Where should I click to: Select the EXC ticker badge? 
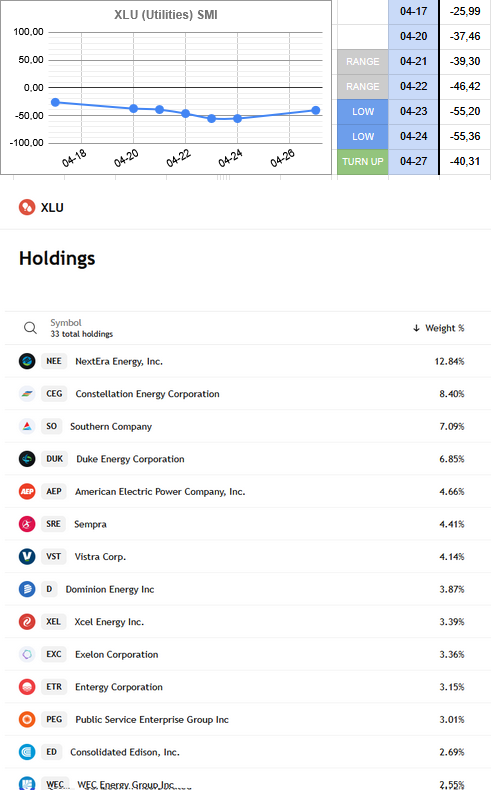point(54,654)
